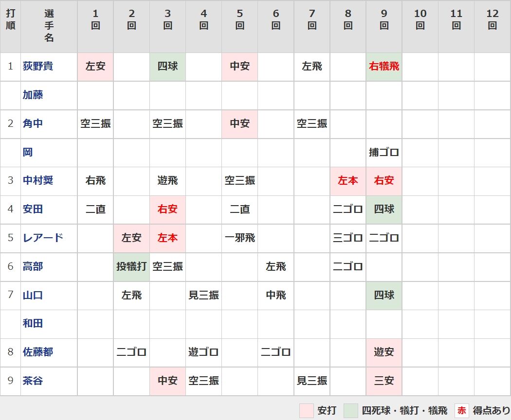Click player name 茶谷
Viewport: 511px width, 420px height.
pyautogui.click(x=33, y=381)
